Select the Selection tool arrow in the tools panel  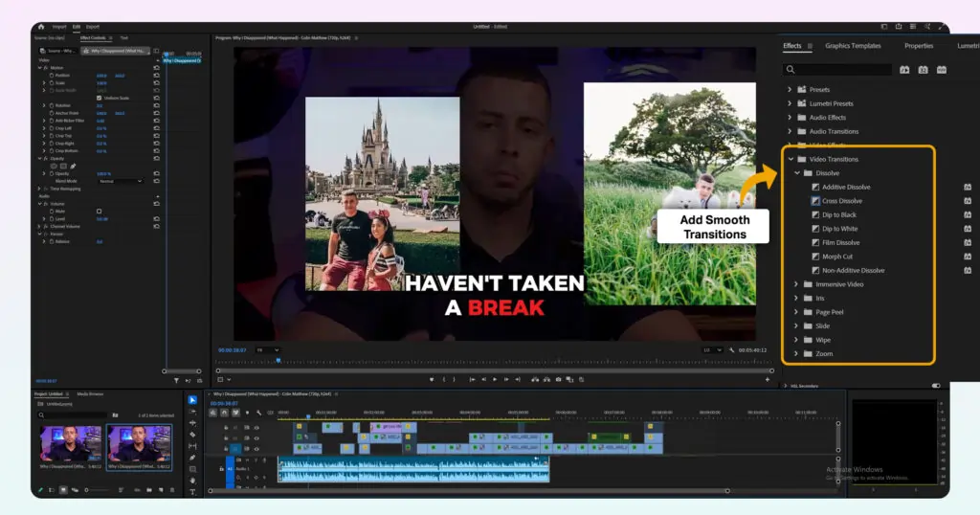pyautogui.click(x=192, y=399)
